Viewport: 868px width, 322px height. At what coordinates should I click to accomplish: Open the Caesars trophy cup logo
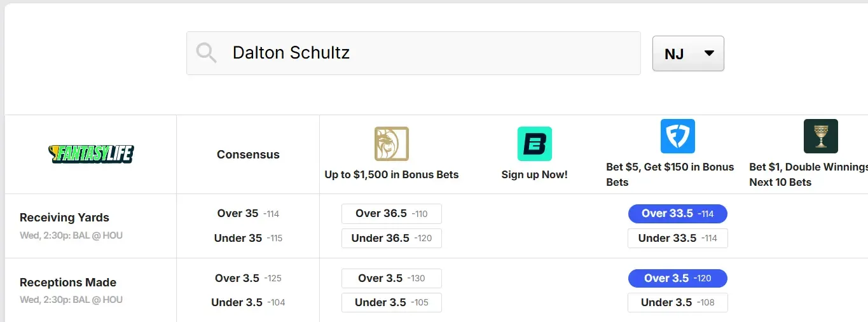coord(820,136)
